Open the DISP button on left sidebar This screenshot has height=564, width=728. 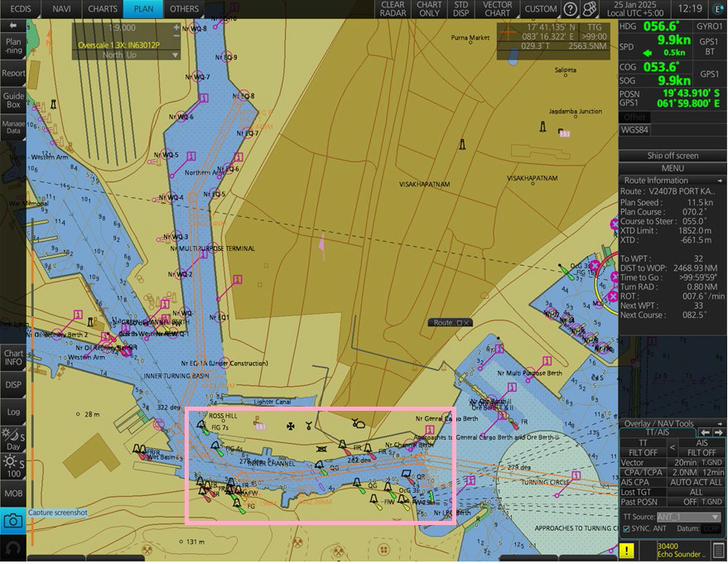click(13, 385)
